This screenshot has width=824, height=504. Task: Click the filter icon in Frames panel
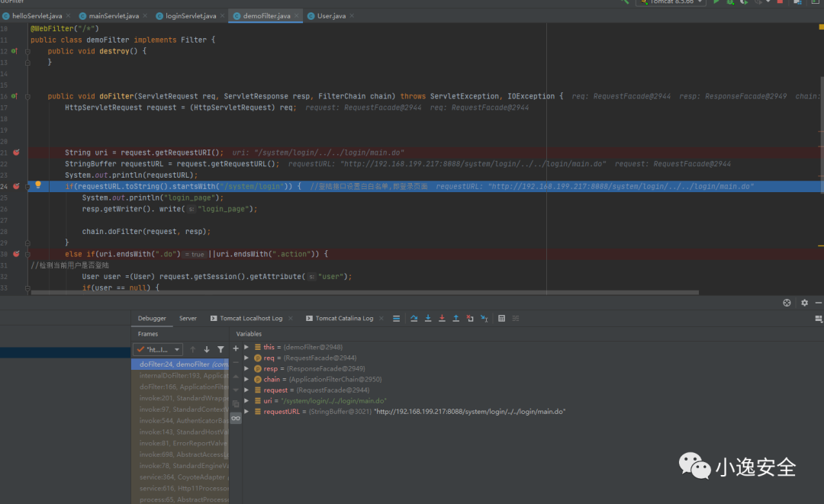220,349
